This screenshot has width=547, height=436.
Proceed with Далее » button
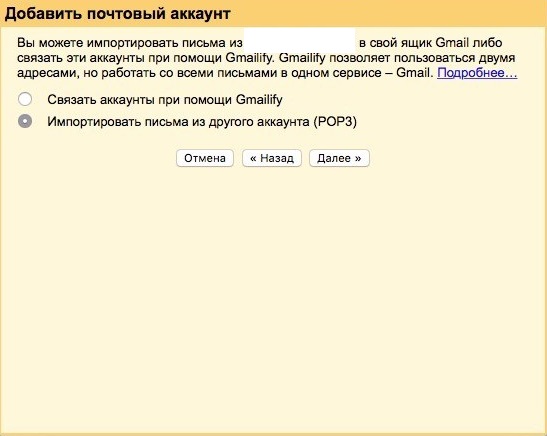point(339,158)
